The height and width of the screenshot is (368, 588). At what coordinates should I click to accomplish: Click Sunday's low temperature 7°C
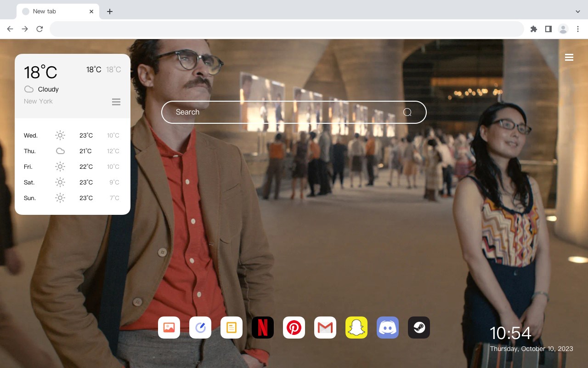(x=114, y=198)
